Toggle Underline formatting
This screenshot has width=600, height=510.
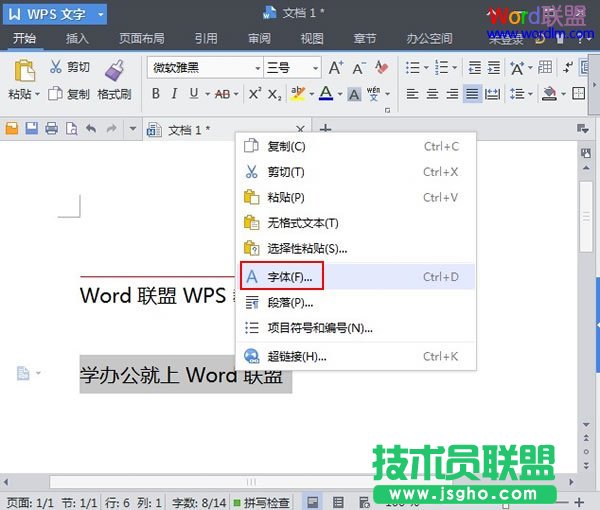pyautogui.click(x=194, y=93)
